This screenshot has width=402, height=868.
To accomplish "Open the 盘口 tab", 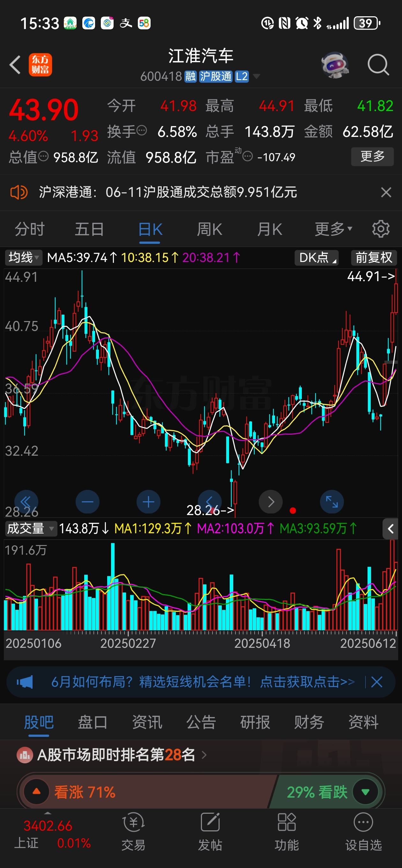I will click(x=93, y=722).
